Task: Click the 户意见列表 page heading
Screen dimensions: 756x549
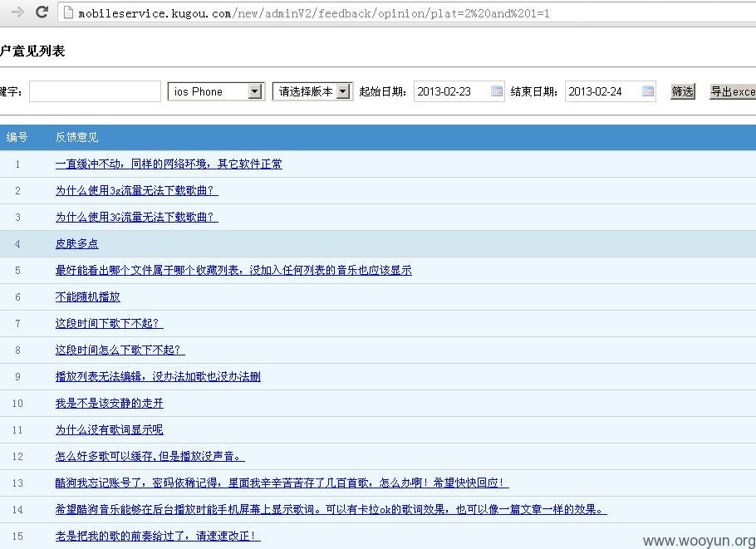Action: coord(32,51)
